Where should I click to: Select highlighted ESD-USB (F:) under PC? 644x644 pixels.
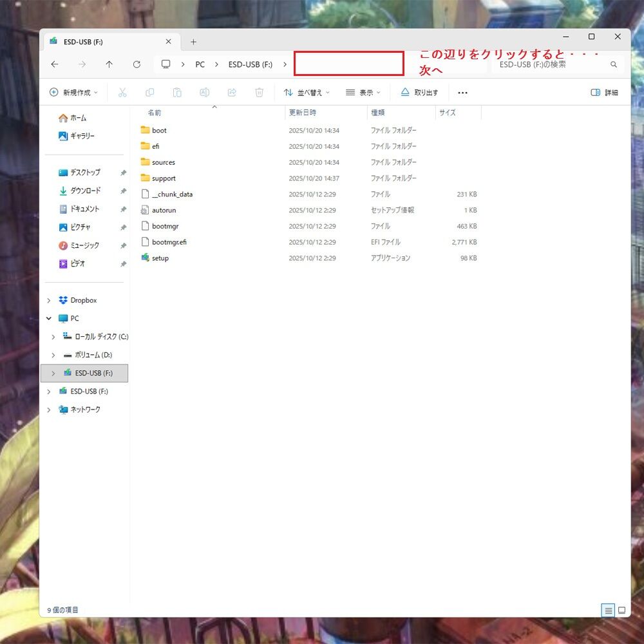click(x=84, y=374)
